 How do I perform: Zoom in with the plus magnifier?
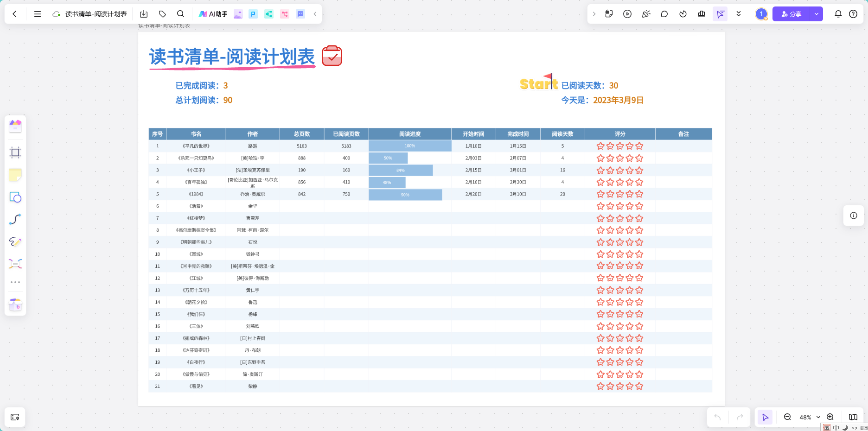tap(830, 417)
